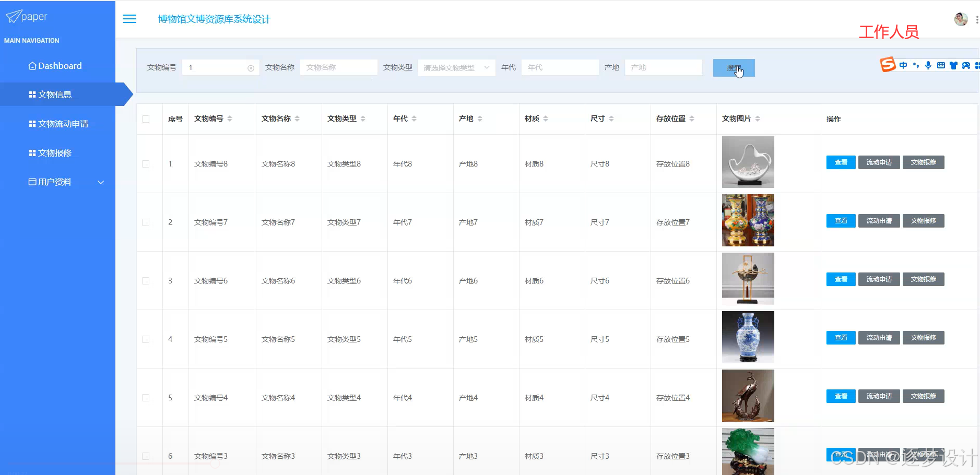Check the row for 文物编号6
The width and height of the screenshot is (980, 475).
click(146, 281)
